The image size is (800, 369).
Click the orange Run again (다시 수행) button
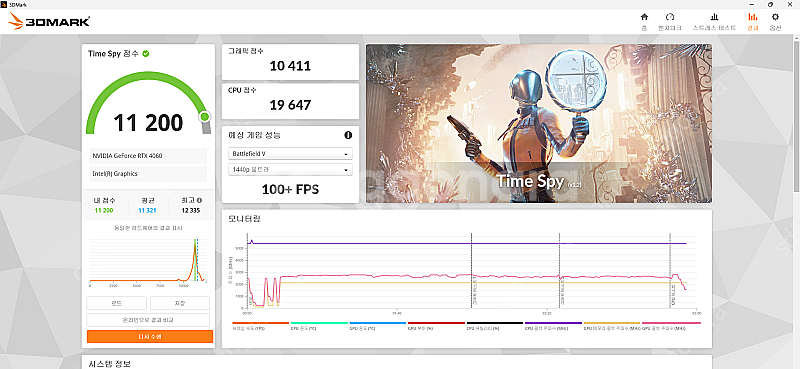tap(150, 336)
